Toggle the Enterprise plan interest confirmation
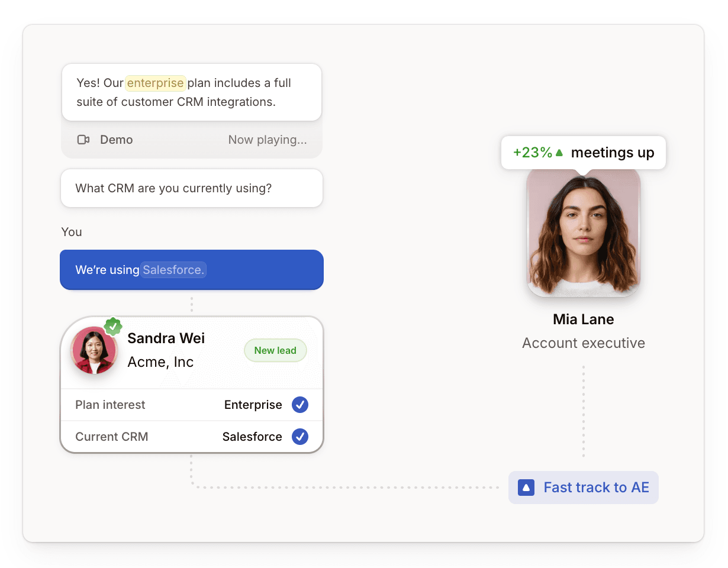 300,405
